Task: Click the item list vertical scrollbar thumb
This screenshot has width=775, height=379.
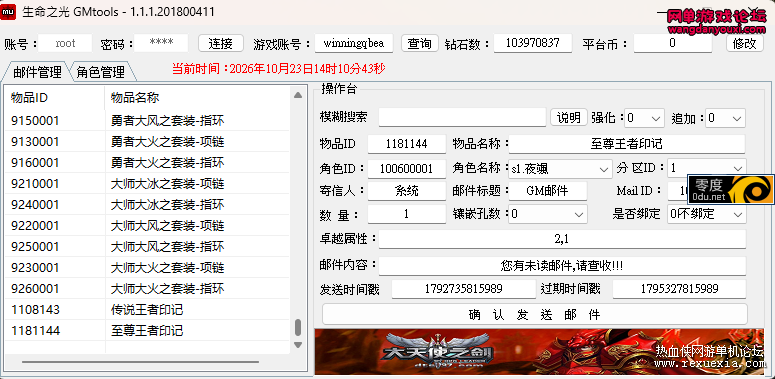Action: click(298, 327)
